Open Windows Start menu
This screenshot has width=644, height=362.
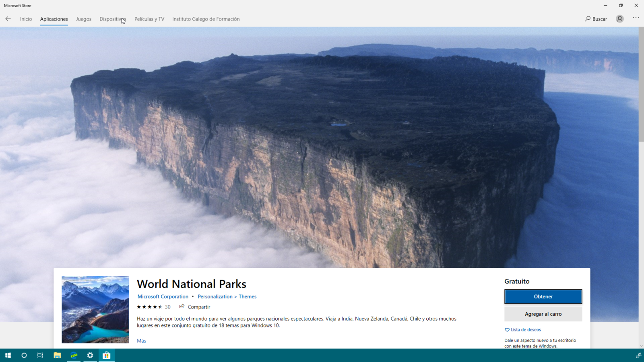click(x=8, y=355)
